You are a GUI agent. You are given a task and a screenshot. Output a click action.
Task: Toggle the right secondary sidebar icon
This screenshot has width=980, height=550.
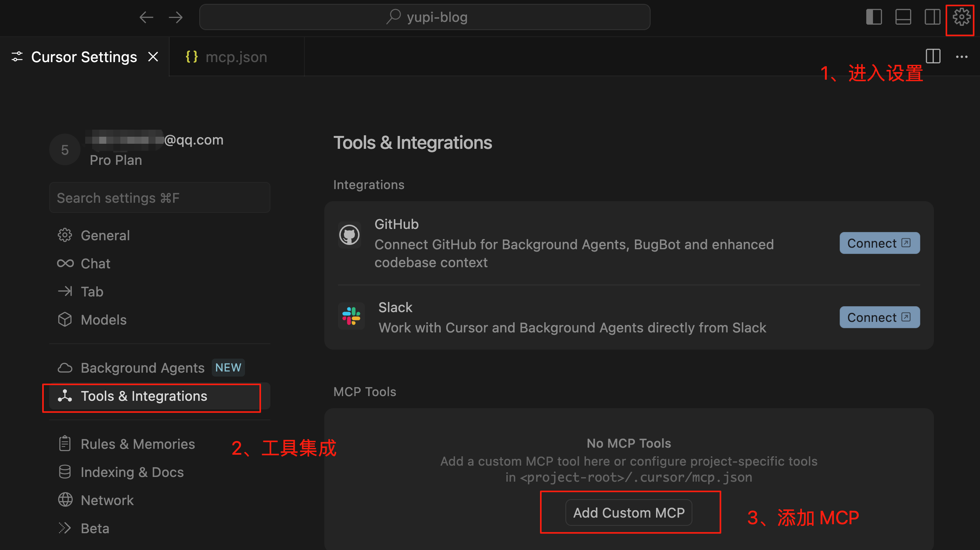pos(932,17)
